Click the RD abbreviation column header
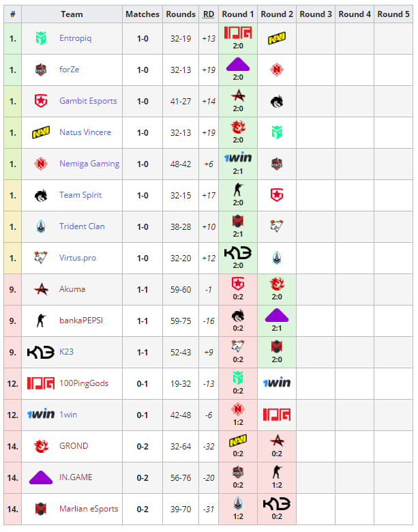This screenshot has height=532, width=418. pyautogui.click(x=209, y=14)
